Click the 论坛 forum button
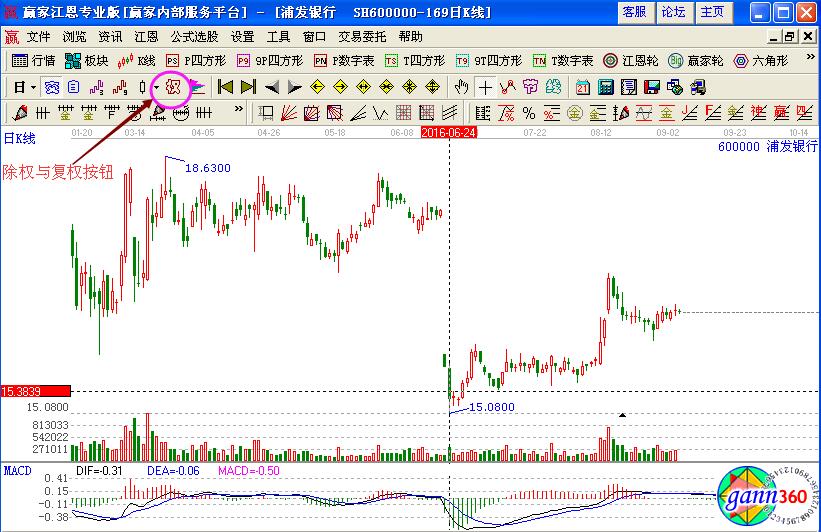 [x=673, y=12]
